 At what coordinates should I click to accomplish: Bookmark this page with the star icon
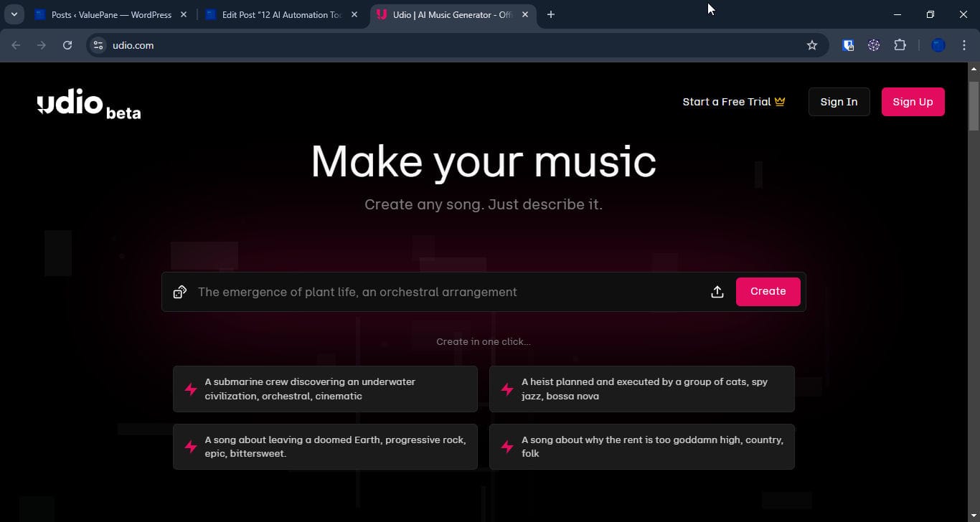coord(812,45)
